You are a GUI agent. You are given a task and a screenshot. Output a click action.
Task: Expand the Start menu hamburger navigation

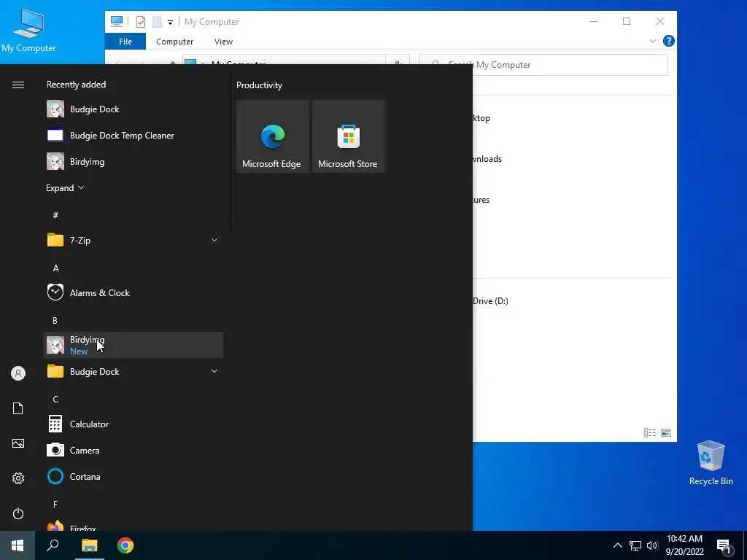18,85
